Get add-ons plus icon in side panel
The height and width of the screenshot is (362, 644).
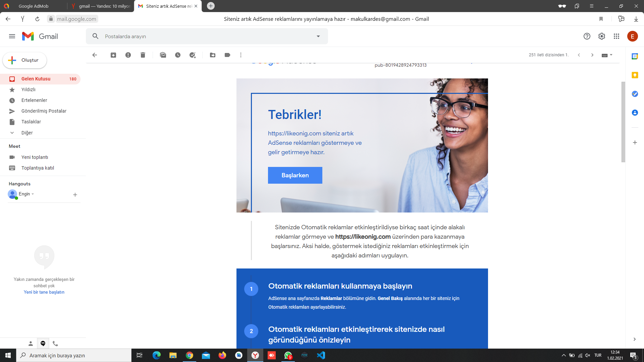coord(635,142)
